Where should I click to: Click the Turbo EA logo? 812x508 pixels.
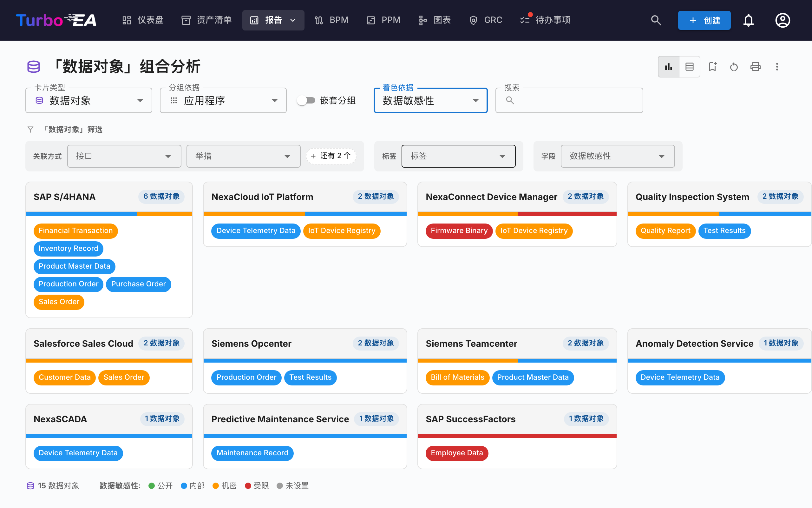pos(56,20)
